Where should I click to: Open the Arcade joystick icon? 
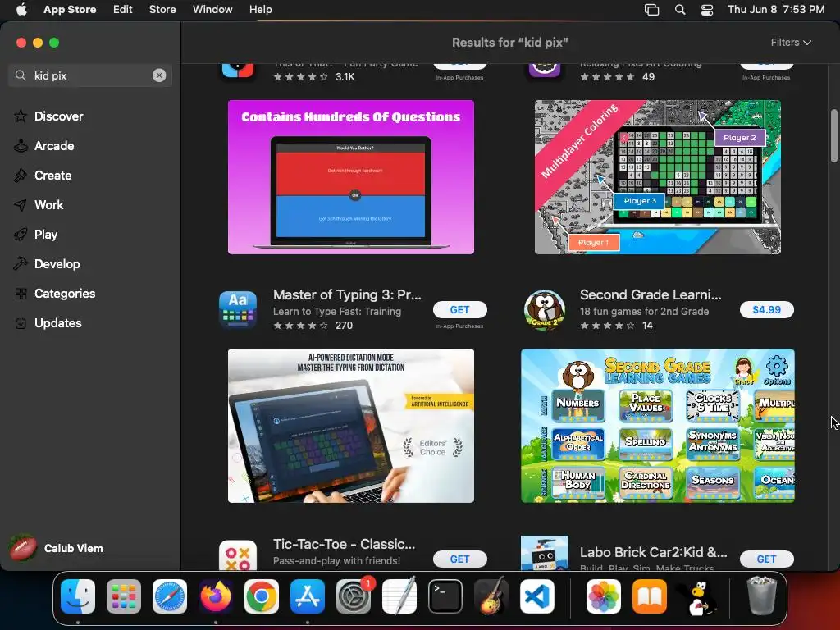coord(21,146)
